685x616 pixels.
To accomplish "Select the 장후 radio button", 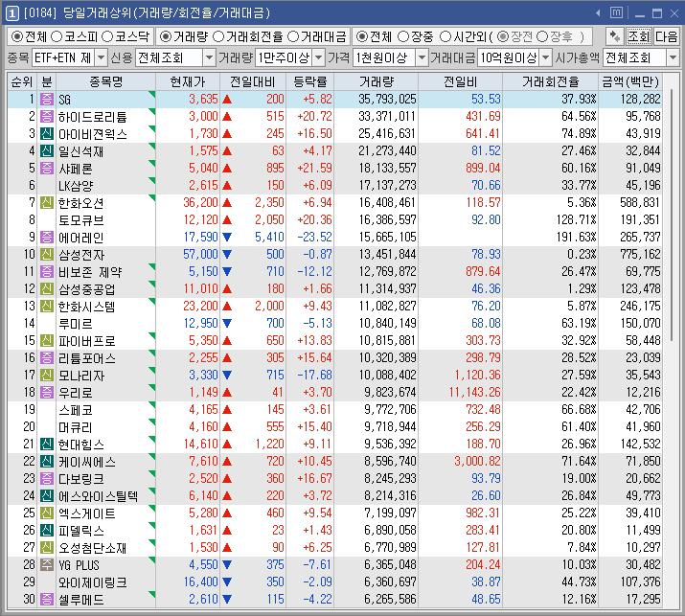I will tap(541, 36).
